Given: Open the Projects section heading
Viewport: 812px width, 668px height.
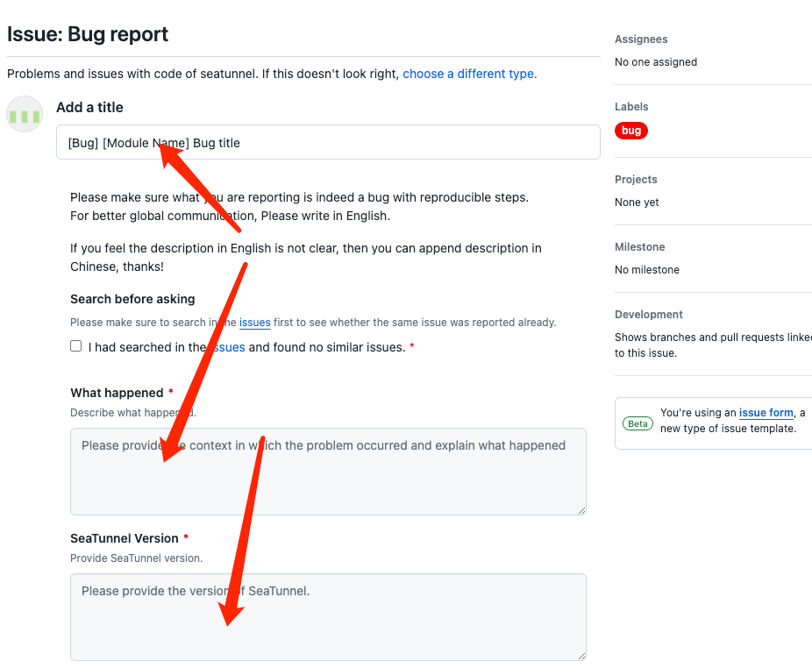Looking at the screenshot, I should 636,180.
